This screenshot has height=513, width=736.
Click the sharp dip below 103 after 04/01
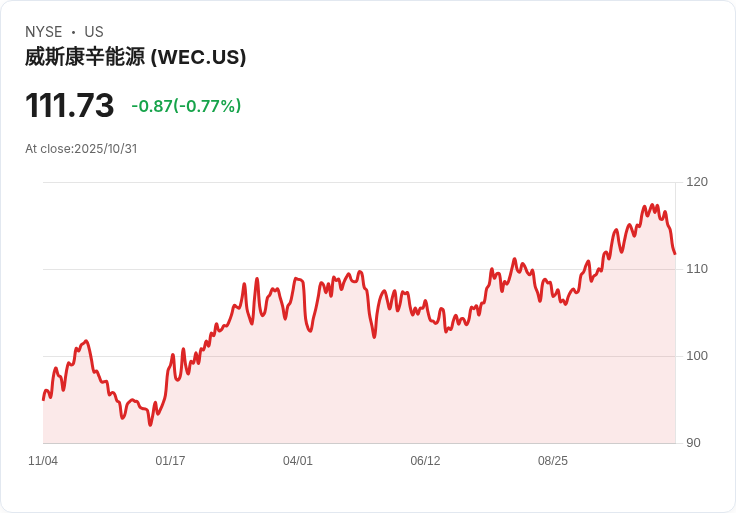(x=374, y=337)
